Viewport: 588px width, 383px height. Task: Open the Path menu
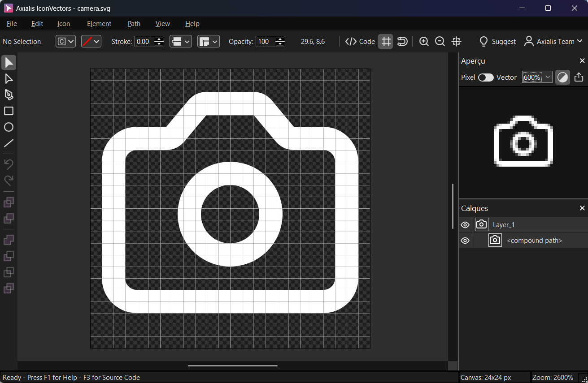(134, 24)
